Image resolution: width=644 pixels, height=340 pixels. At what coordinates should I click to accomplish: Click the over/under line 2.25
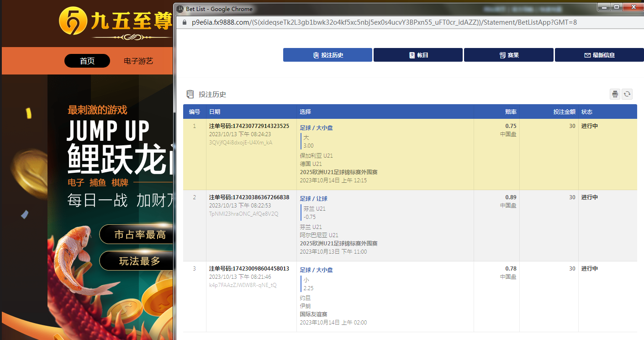(308, 288)
